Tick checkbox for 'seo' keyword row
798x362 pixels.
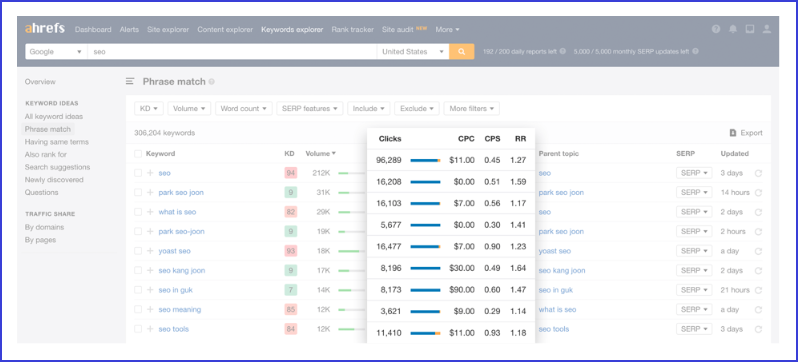pyautogui.click(x=138, y=173)
